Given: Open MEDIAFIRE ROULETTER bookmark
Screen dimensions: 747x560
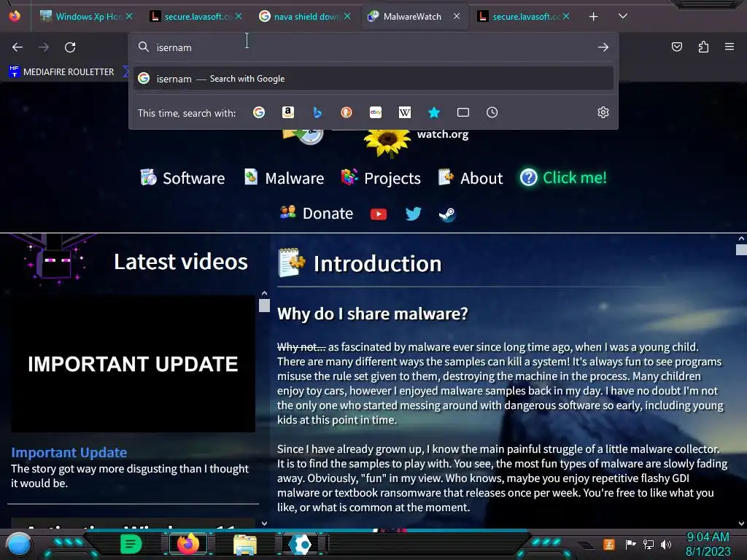Looking at the screenshot, I should (x=61, y=72).
